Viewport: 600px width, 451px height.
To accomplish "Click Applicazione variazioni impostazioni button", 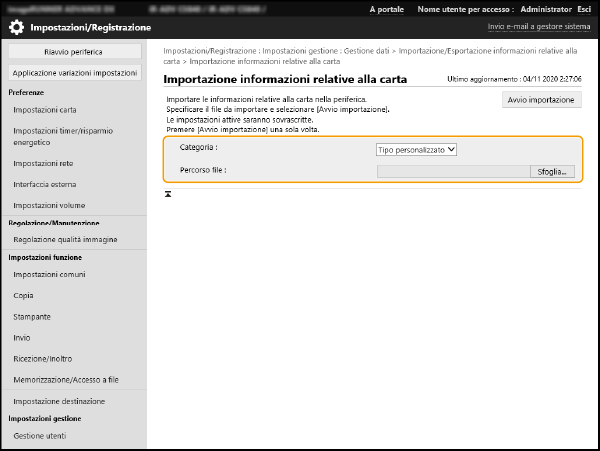I will 74,73.
